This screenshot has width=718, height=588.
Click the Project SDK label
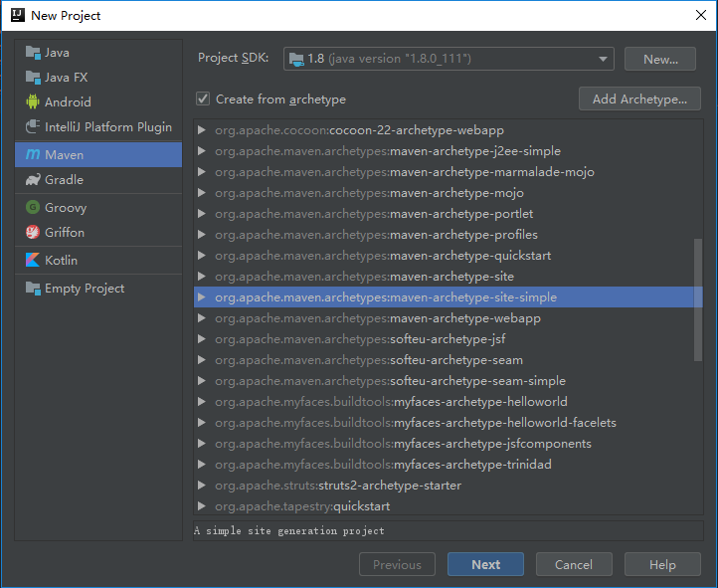click(x=233, y=58)
